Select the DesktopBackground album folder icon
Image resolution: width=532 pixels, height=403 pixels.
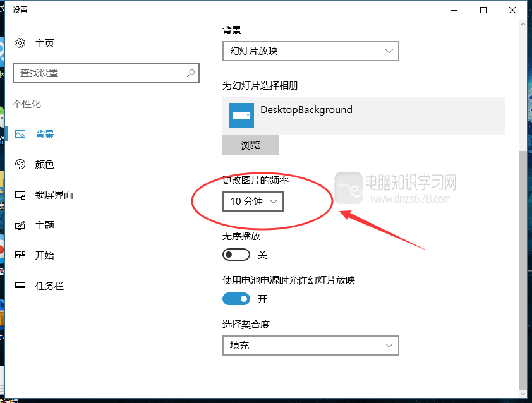pyautogui.click(x=241, y=116)
